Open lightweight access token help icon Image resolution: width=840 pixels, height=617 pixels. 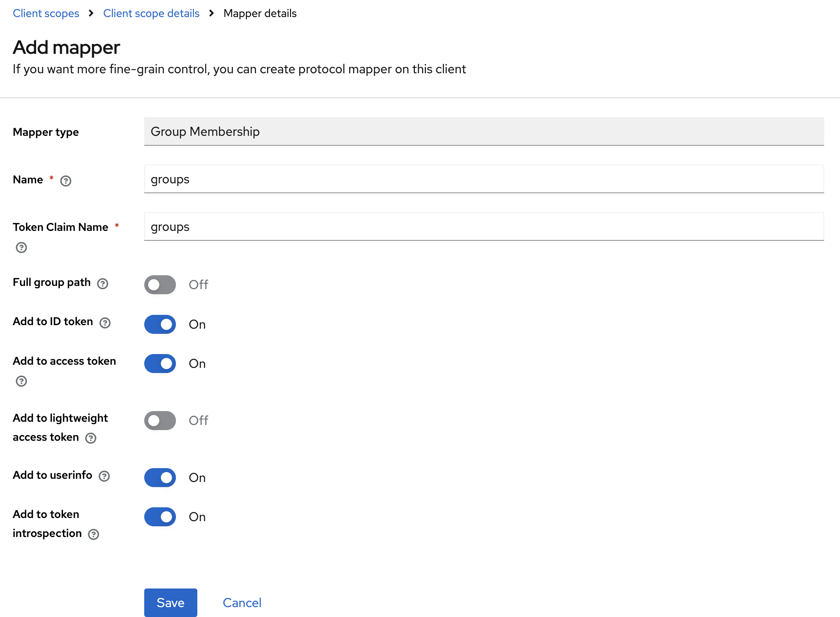click(91, 438)
